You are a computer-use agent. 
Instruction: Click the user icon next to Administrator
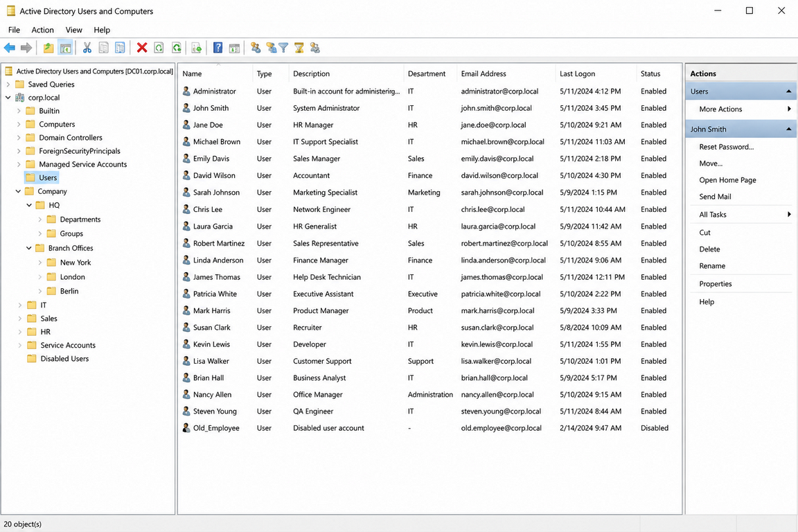[x=186, y=91]
